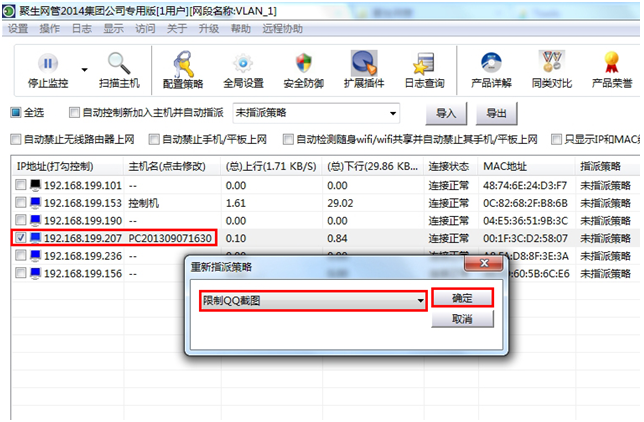Open the 设置 menu

point(18,29)
